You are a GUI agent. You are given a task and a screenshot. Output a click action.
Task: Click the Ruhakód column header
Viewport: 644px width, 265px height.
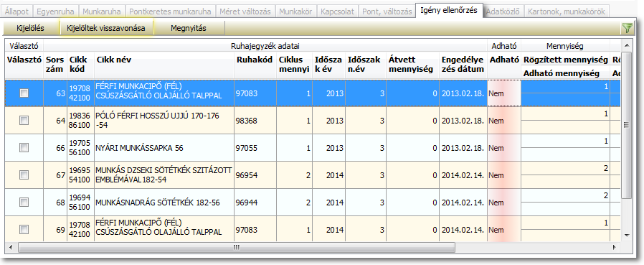click(255, 65)
